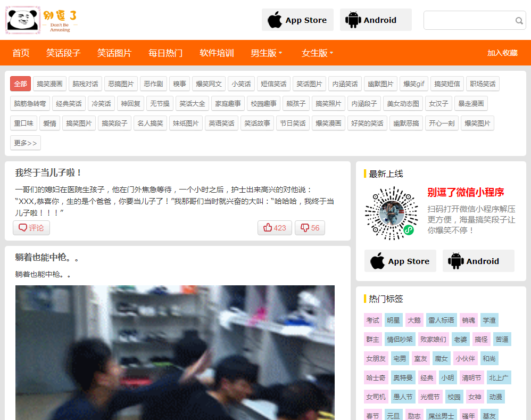Expand the 男生版 dropdown menu
Viewport: 531px width, 420px height.
point(266,53)
